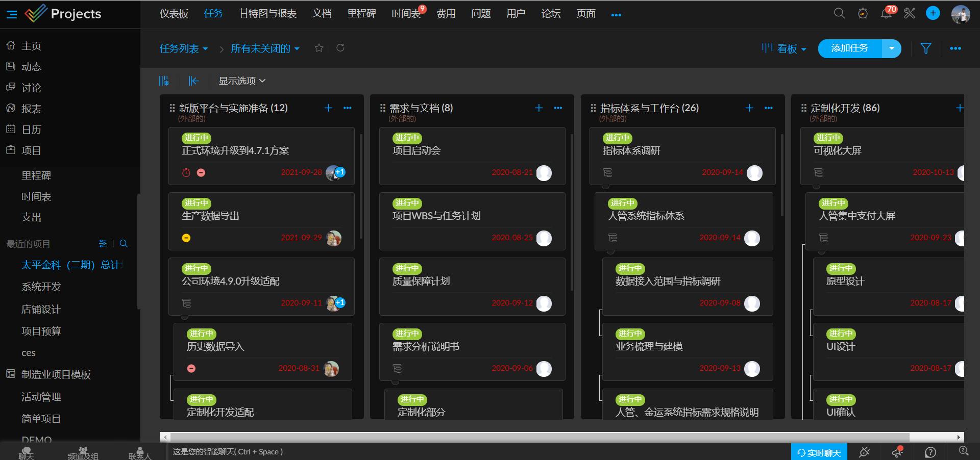The width and height of the screenshot is (980, 460).
Task: Open the 系统开发 recent project
Action: 41,287
